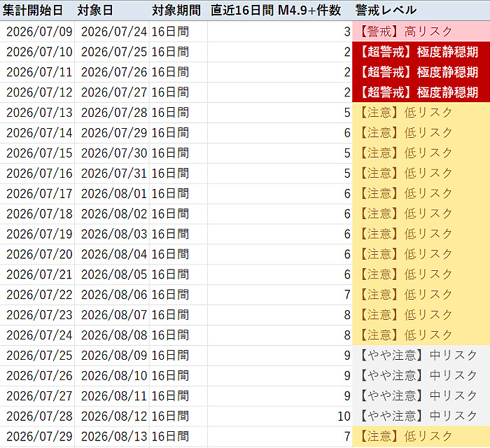The image size is (490, 448).
Task: Click 【注意】低リスク in the 2026/07/24 row
Action: pyautogui.click(x=421, y=335)
